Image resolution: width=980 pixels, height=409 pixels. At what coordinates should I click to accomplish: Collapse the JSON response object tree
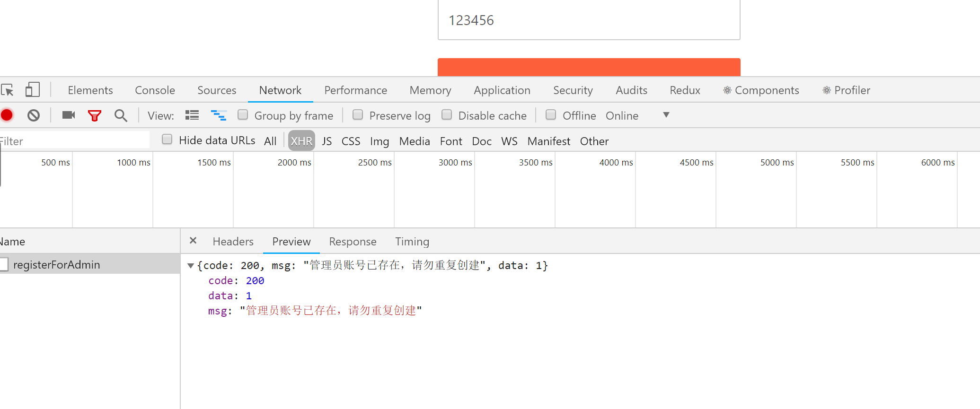tap(191, 266)
